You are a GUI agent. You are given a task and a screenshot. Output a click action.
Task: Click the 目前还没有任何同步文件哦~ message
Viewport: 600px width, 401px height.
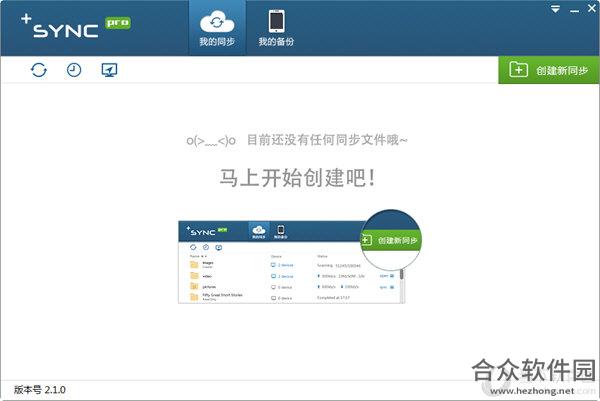(327, 140)
